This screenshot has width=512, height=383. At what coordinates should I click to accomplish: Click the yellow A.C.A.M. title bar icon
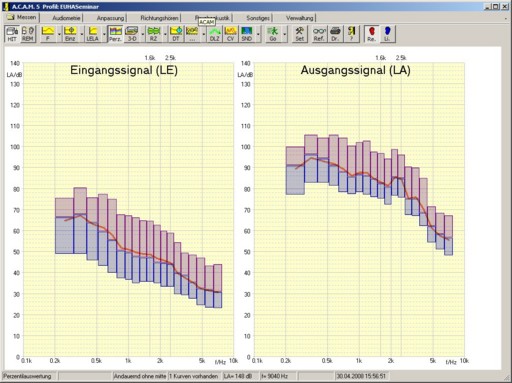click(x=6, y=6)
